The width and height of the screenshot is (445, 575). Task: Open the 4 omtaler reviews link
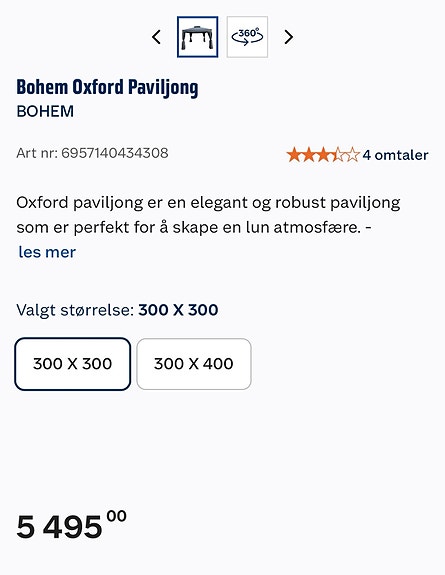click(395, 155)
